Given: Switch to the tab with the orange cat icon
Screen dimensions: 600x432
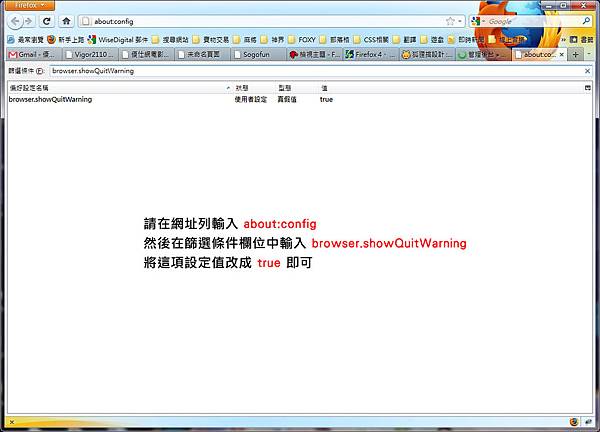Looking at the screenshot, I should [x=427, y=55].
